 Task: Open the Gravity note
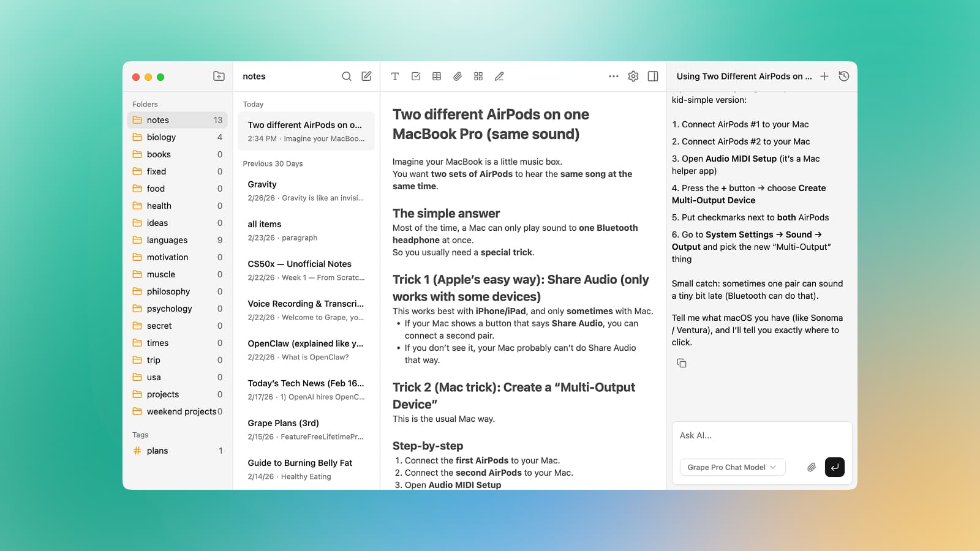click(306, 190)
